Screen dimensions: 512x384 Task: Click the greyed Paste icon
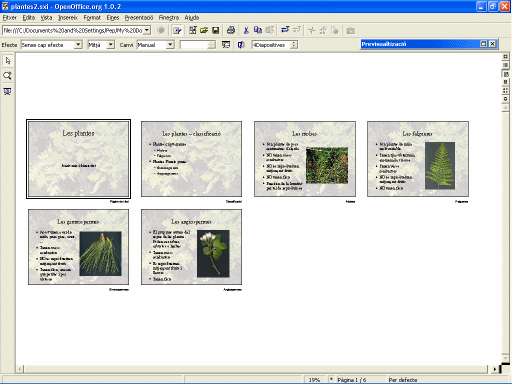pyautogui.click(x=269, y=30)
